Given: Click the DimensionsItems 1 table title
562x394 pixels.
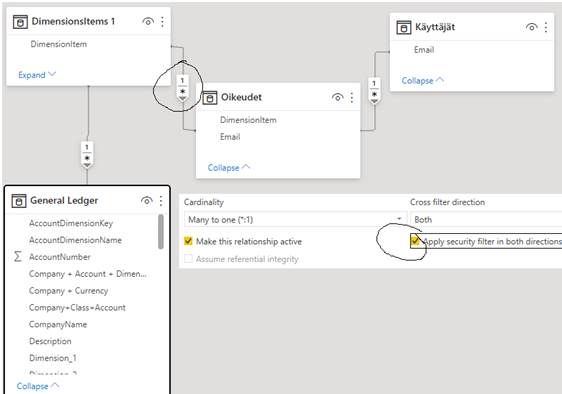Looking at the screenshot, I should click(x=73, y=22).
